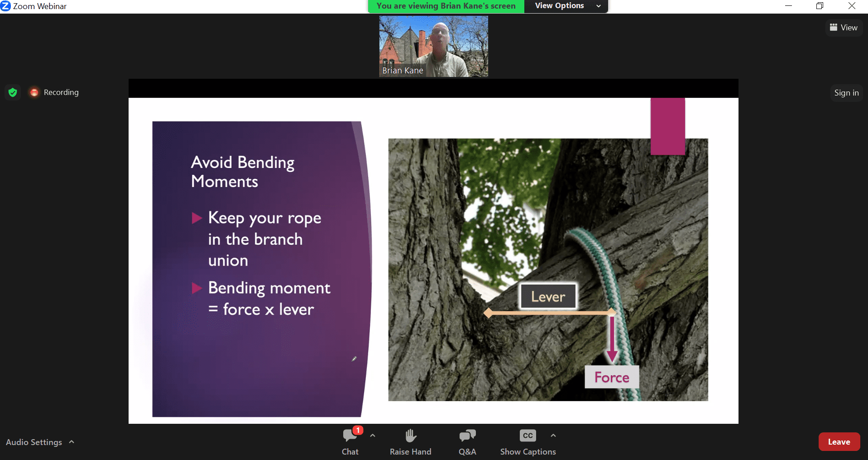Click the 'Lever' label on the slide image
Screen dimensions: 868x460
[x=548, y=297]
